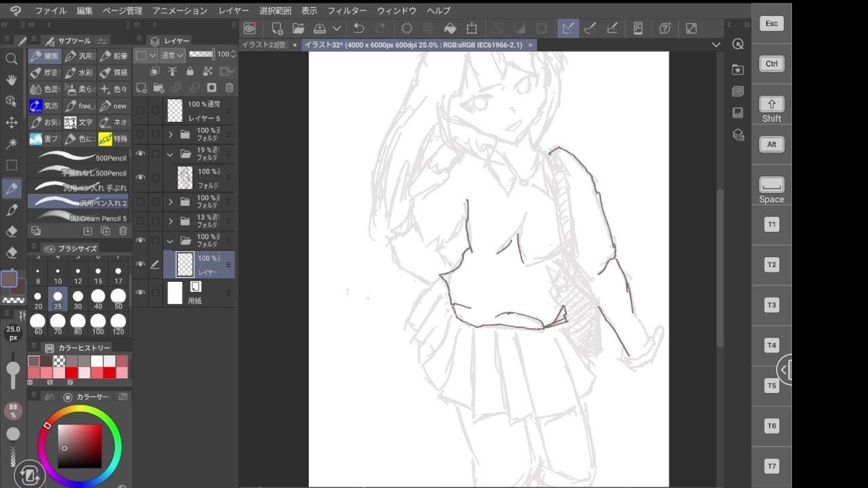Click the fill bucket icon in command bar

pyautogui.click(x=450, y=28)
